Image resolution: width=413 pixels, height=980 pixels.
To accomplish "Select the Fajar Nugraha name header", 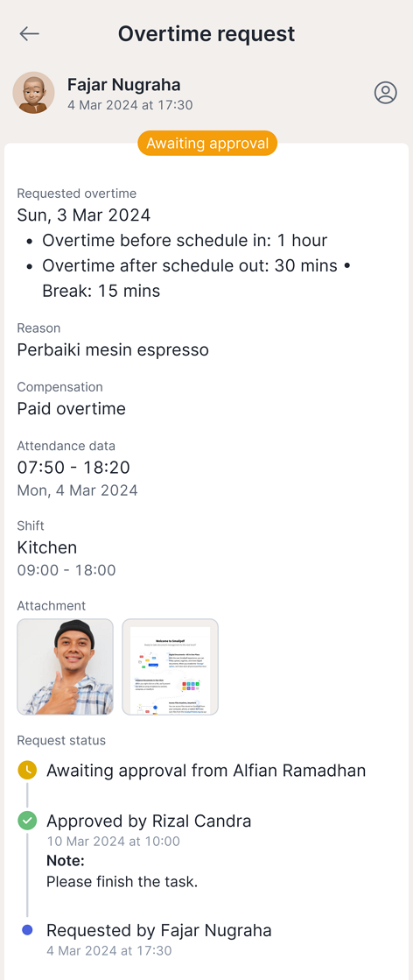I will click(123, 84).
